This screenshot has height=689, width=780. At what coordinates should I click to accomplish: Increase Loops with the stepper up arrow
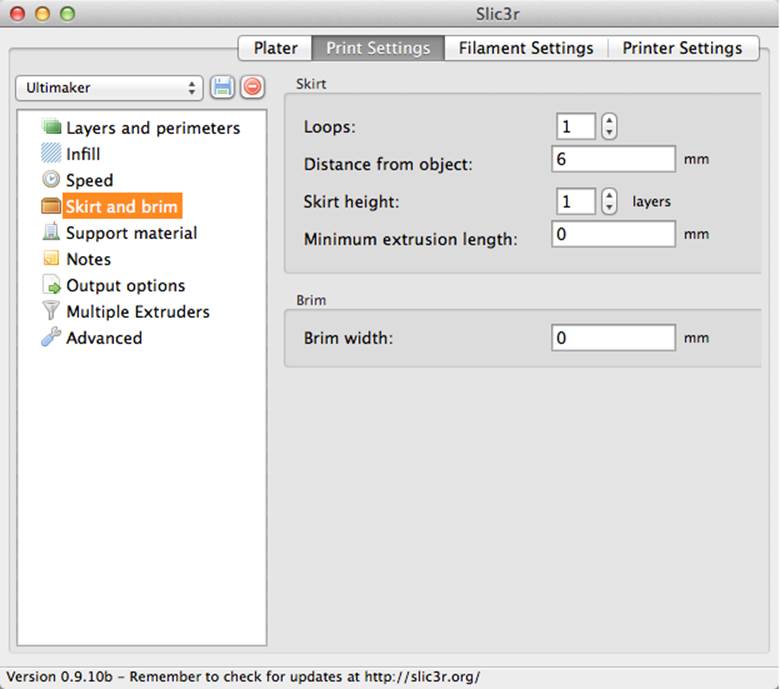pyautogui.click(x=609, y=120)
